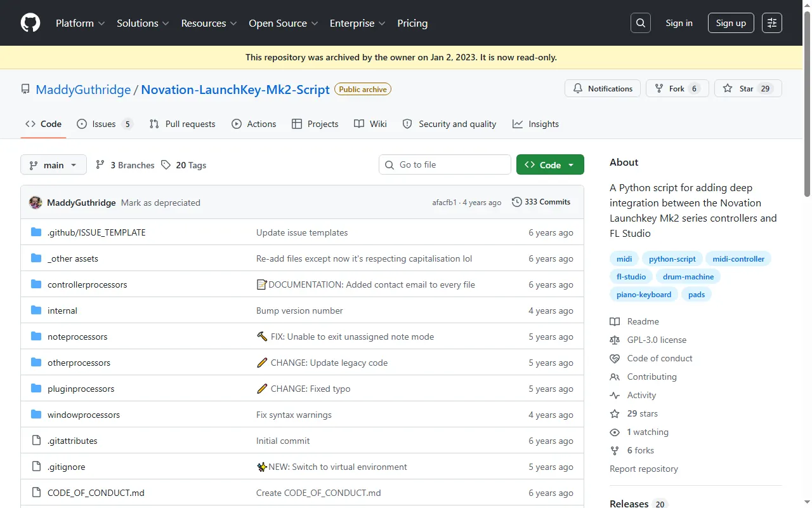This screenshot has width=812, height=508.
Task: Click folder icon for _other assets
Action: tap(36, 258)
